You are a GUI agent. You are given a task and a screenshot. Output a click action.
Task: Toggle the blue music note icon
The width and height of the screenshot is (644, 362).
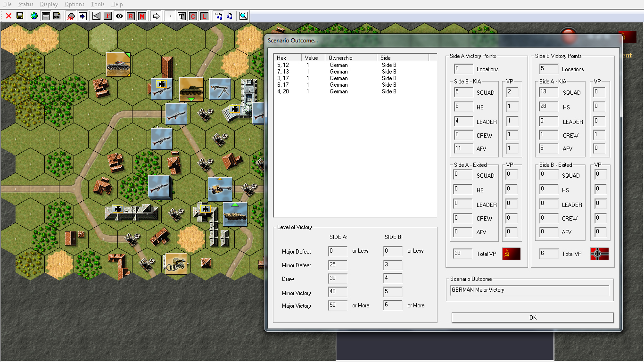coord(229,16)
